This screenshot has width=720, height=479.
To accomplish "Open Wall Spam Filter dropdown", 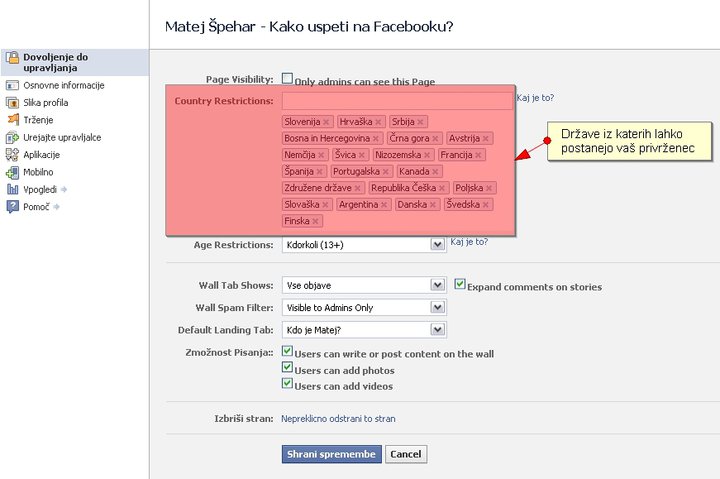I will point(364,307).
